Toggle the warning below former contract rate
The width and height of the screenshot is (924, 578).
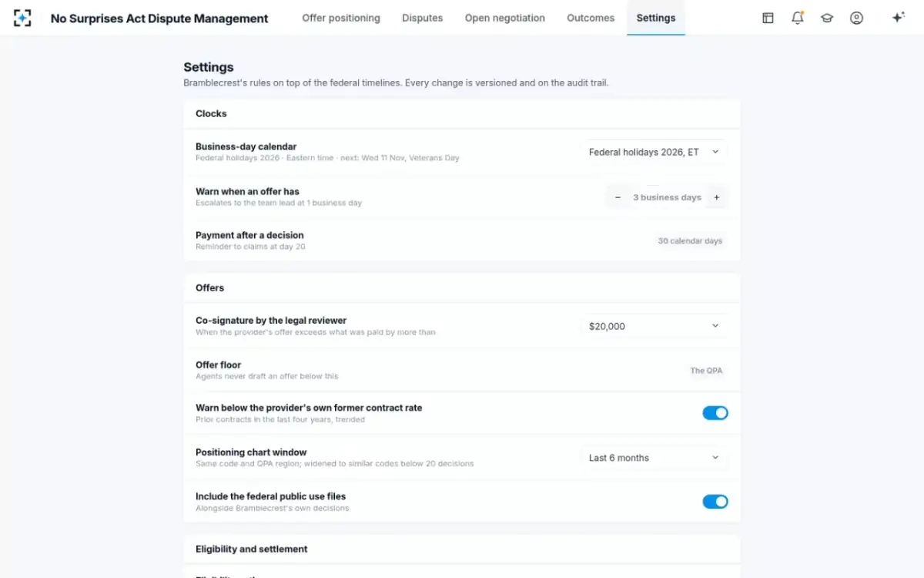(x=715, y=413)
